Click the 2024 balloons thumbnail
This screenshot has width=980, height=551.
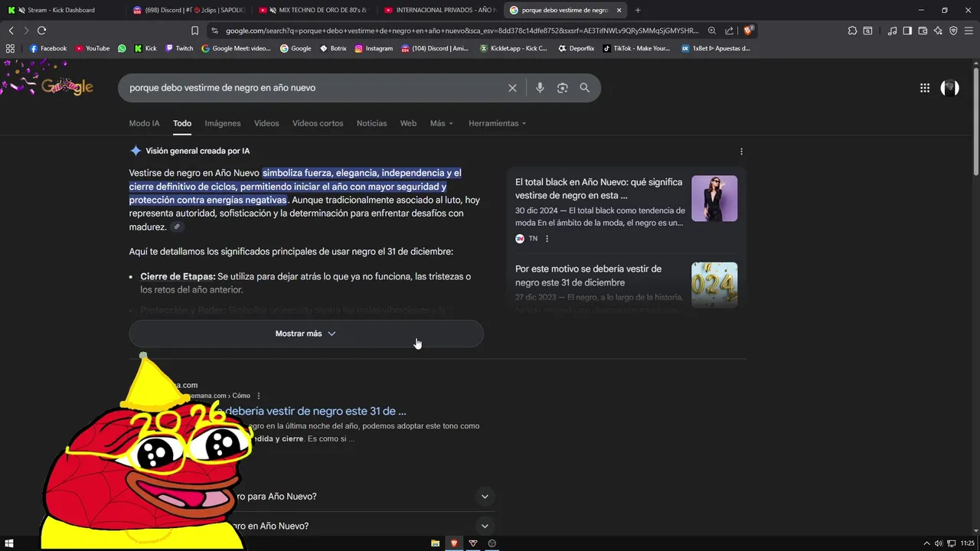point(714,285)
